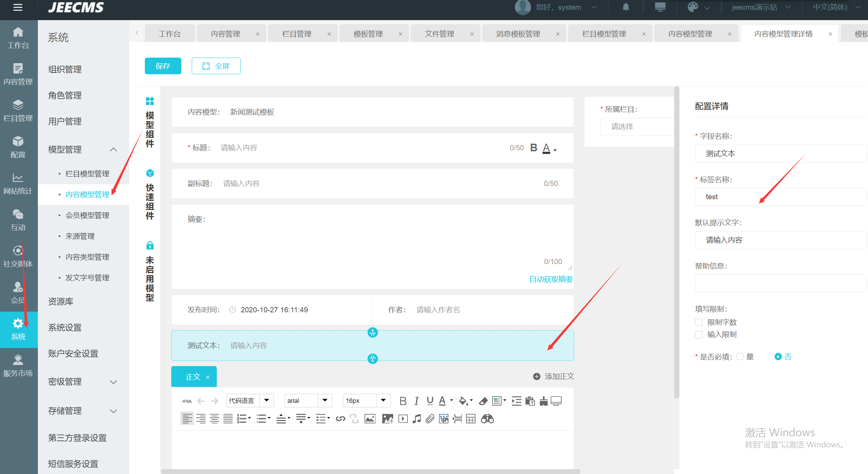Viewport: 868px width, 474px height.
Task: Click the find binoculars icon in editor
Action: click(487, 419)
